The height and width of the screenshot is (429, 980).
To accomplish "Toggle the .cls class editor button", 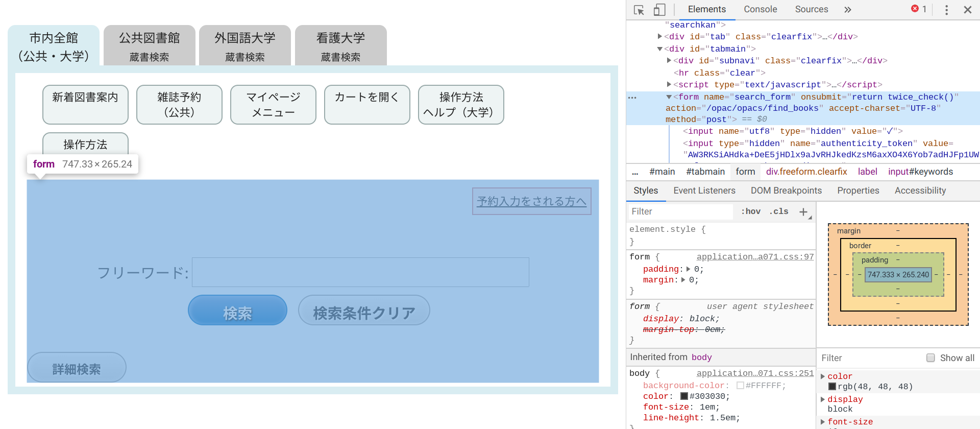I will [779, 211].
